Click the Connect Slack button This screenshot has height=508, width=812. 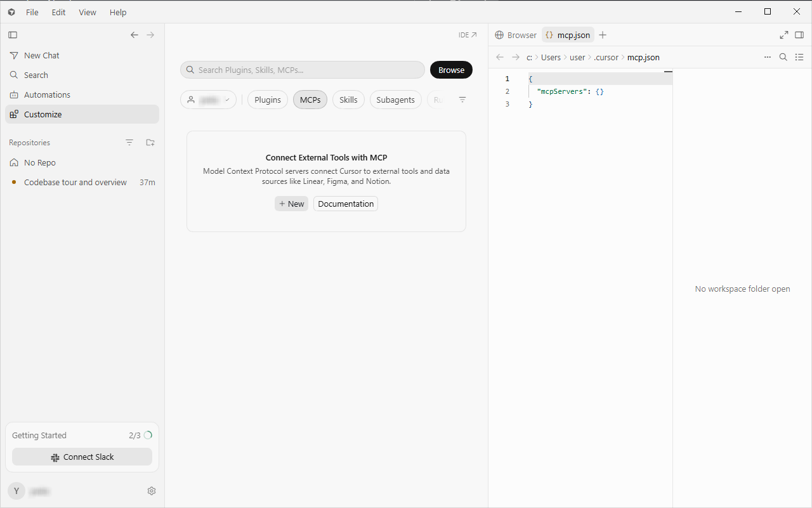[x=82, y=457]
